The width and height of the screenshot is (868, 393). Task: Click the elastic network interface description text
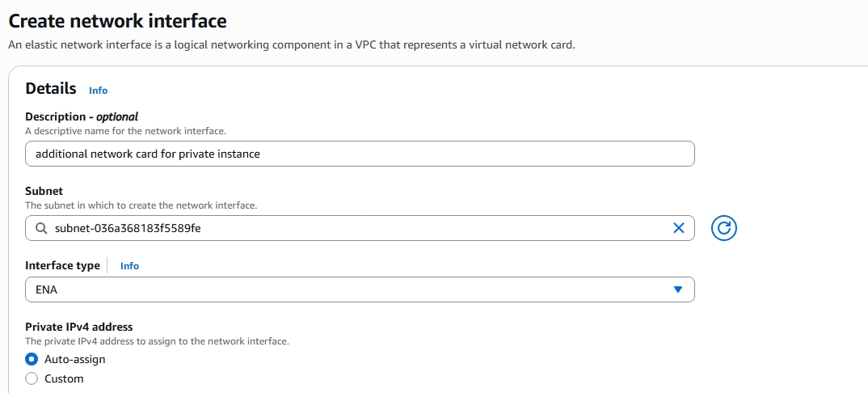(x=291, y=45)
